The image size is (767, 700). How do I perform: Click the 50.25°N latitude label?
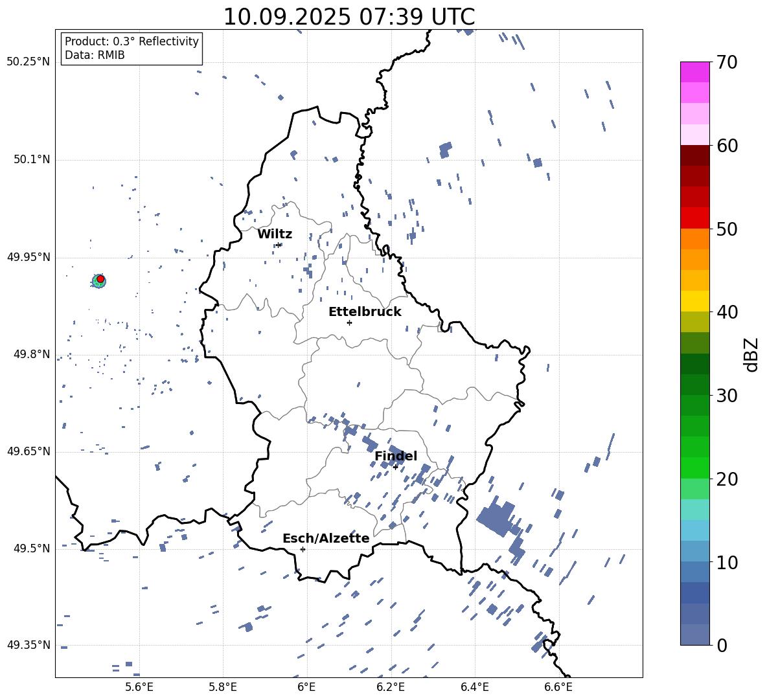click(x=29, y=62)
